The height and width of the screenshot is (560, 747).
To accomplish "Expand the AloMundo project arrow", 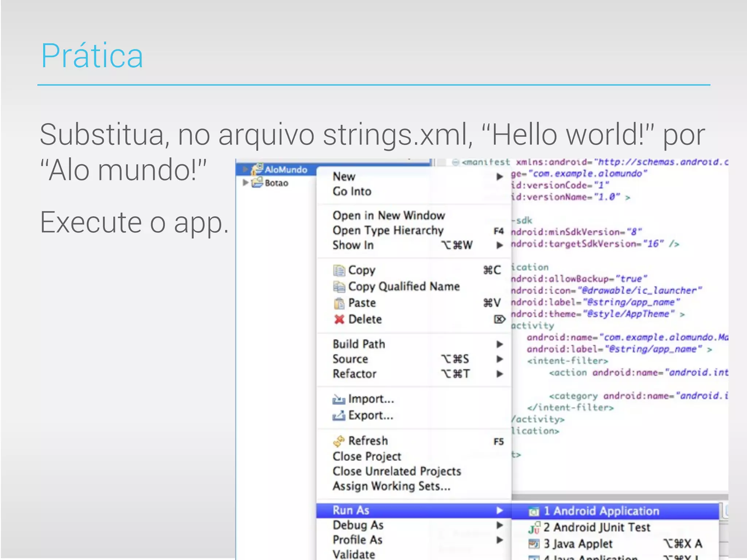I will pyautogui.click(x=245, y=169).
